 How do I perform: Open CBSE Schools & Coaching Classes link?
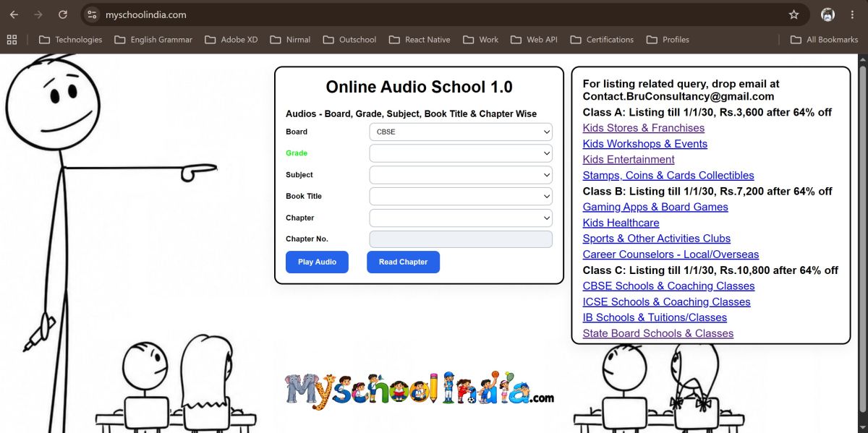tap(669, 286)
